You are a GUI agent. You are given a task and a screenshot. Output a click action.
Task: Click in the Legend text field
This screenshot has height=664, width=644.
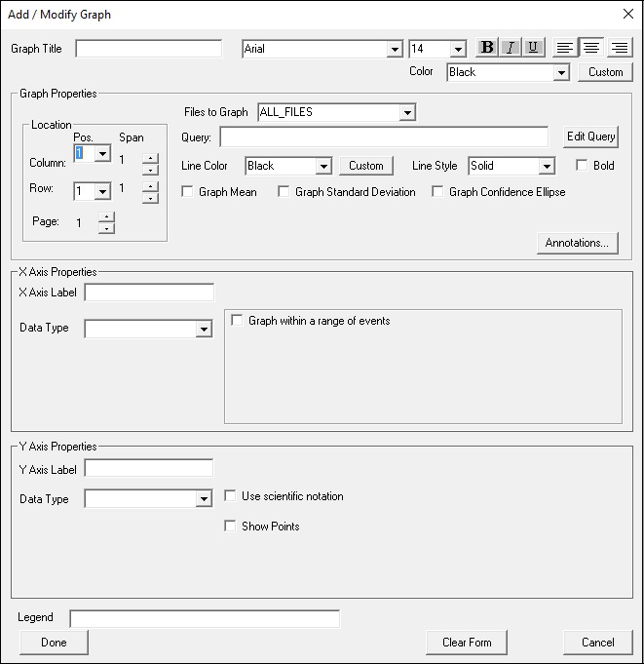tap(205, 619)
